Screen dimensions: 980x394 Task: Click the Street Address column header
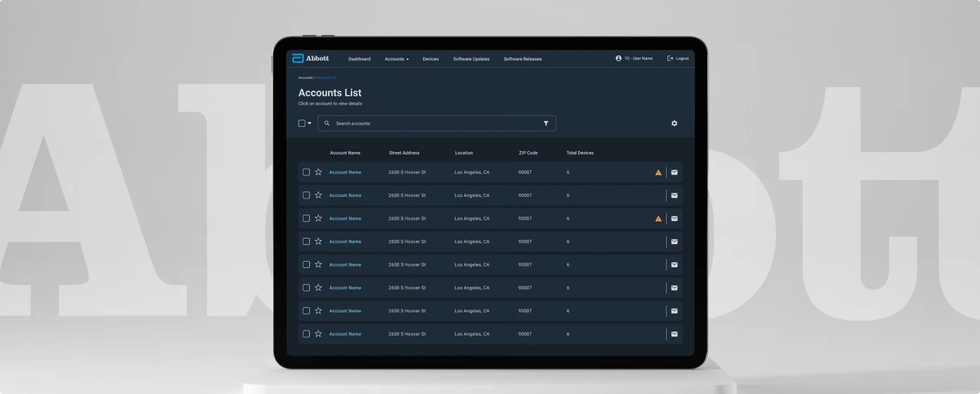(x=404, y=153)
